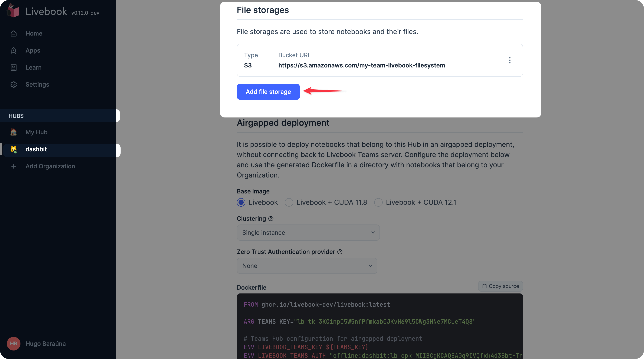The width and height of the screenshot is (644, 359).
Task: Click Zero Trust Authentication help icon
Action: pos(340,252)
